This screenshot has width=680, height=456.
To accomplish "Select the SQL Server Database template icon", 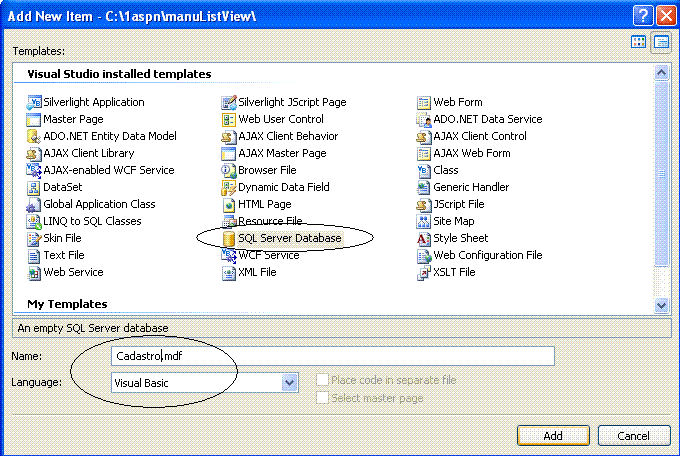I will click(x=229, y=238).
